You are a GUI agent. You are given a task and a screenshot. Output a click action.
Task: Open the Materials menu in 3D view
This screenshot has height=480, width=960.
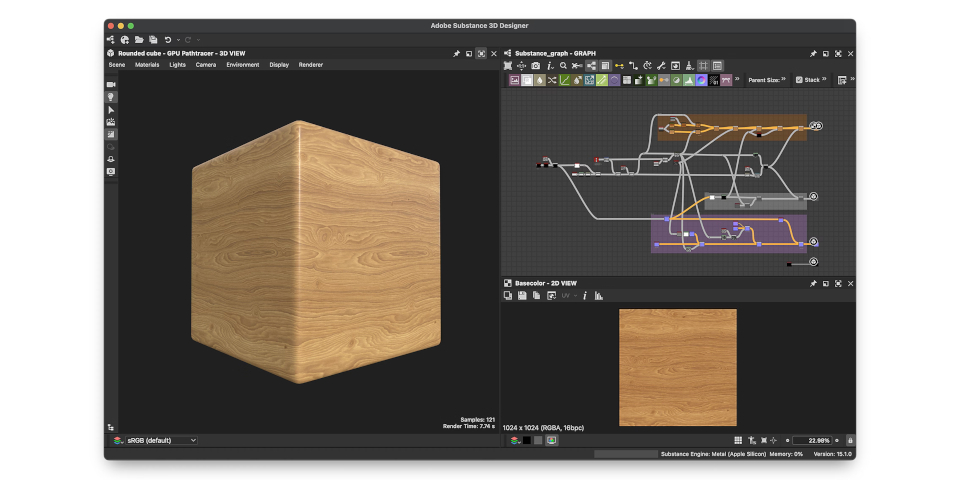tap(147, 65)
